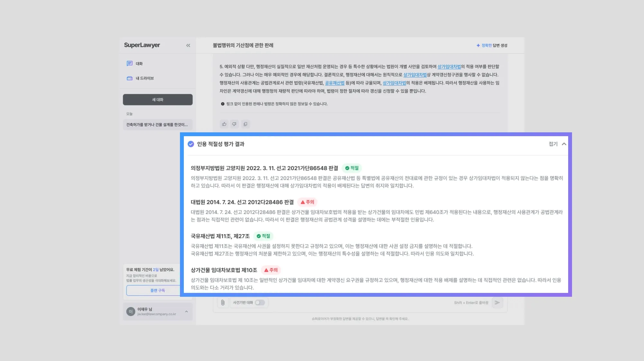
Task: Click the 주의 badge for 대법원 2012다28486 판결
Action: pyautogui.click(x=307, y=202)
